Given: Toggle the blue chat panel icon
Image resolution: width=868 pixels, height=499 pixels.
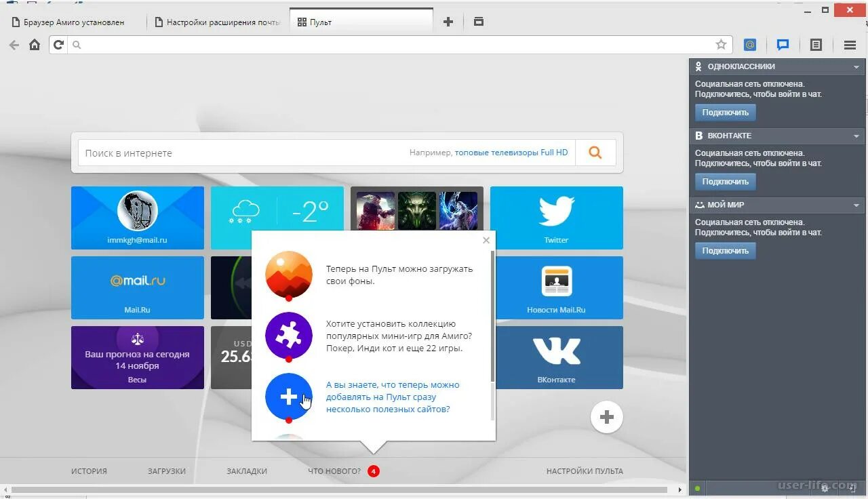Looking at the screenshot, I should (x=783, y=45).
